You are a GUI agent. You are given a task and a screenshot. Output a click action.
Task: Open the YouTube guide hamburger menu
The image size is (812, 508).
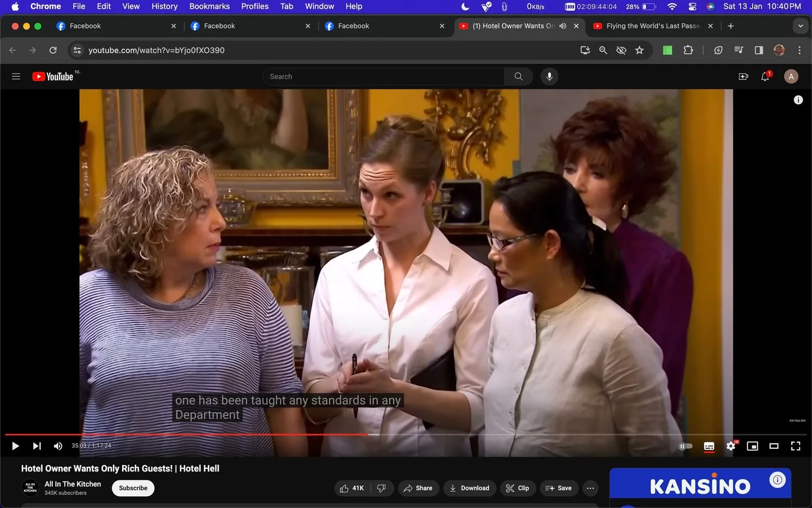point(16,77)
